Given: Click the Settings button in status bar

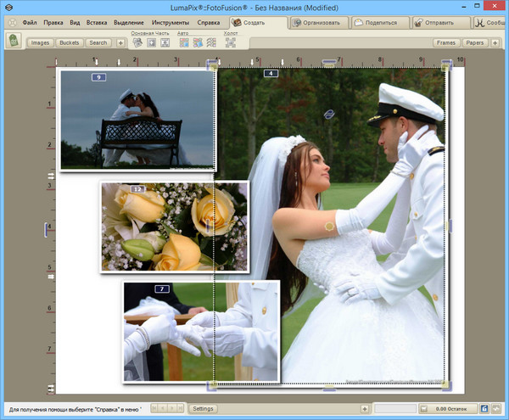Looking at the screenshot, I should (203, 409).
